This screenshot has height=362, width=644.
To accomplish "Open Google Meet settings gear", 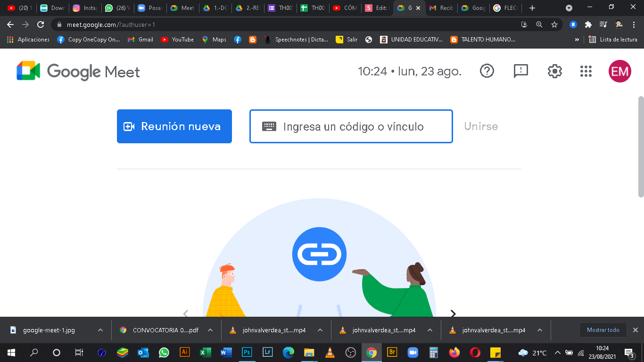I will point(555,71).
